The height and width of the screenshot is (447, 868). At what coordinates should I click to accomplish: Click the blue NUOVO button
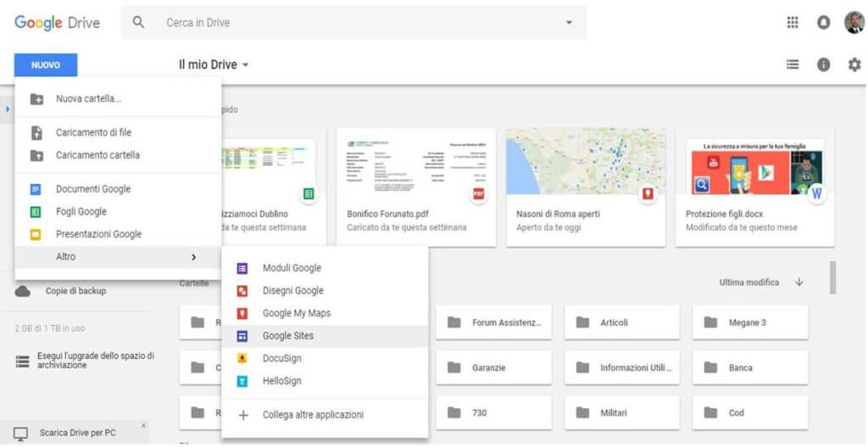click(46, 64)
